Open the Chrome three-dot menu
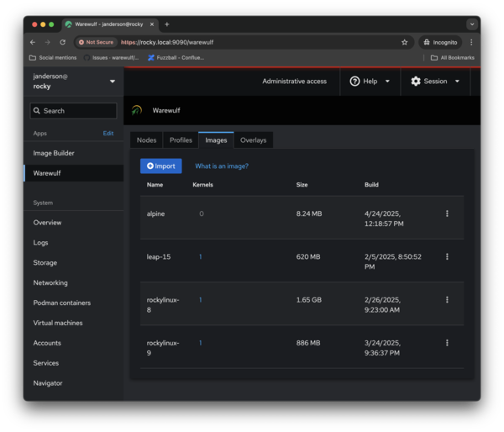Image resolution: width=504 pixels, height=432 pixels. click(471, 42)
